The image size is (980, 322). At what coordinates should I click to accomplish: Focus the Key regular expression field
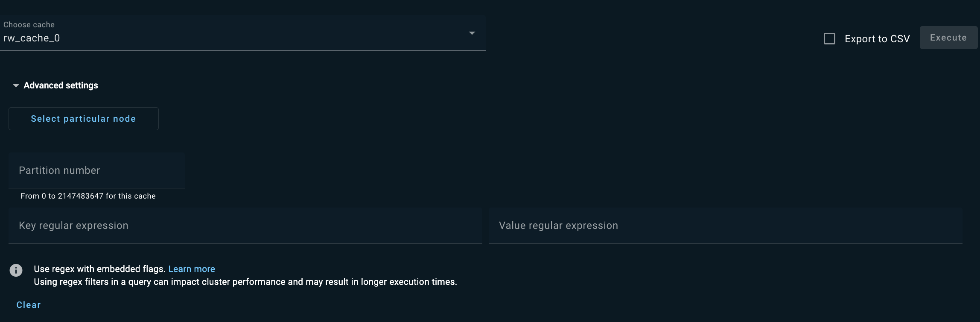pyautogui.click(x=245, y=225)
